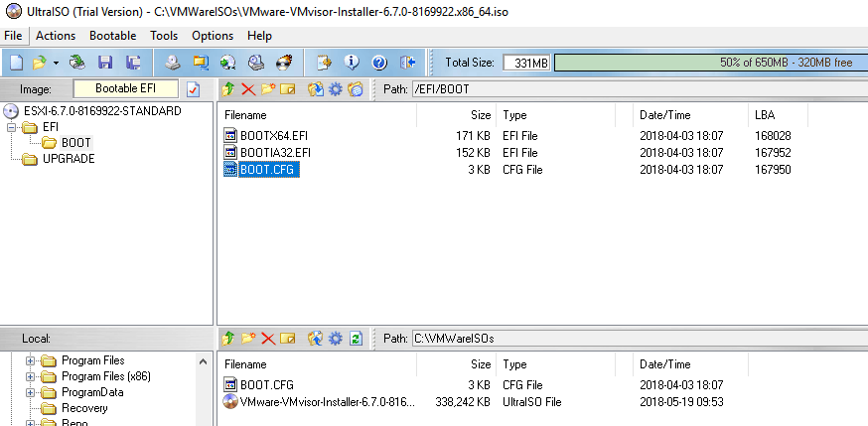Click New Folder icon in image pane

tap(268, 89)
